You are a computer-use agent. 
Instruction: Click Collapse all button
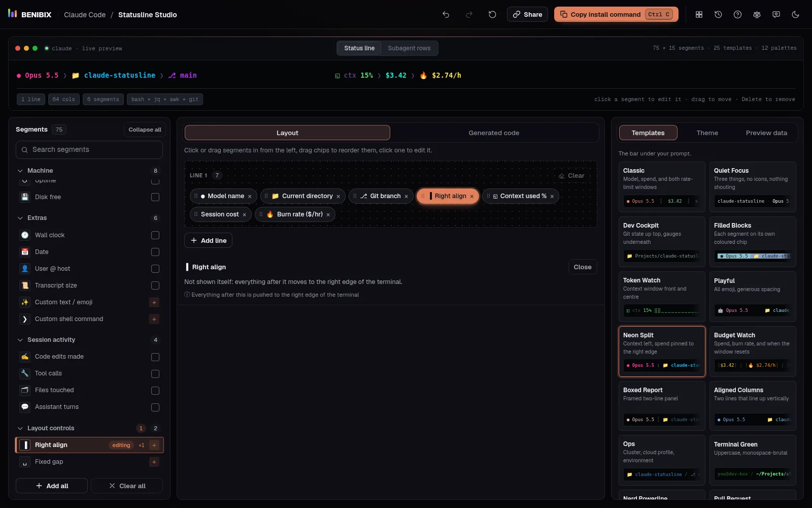click(145, 130)
